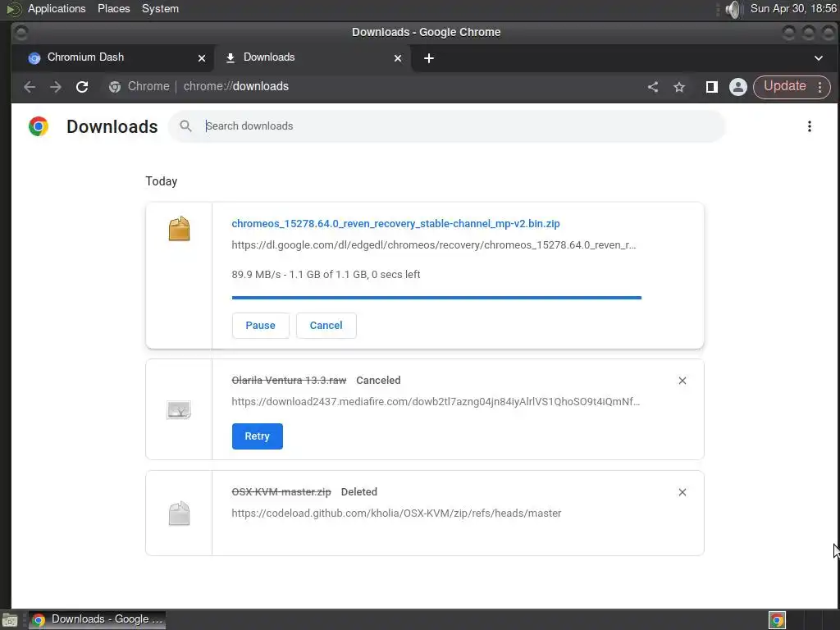Open the System menu

(160, 8)
